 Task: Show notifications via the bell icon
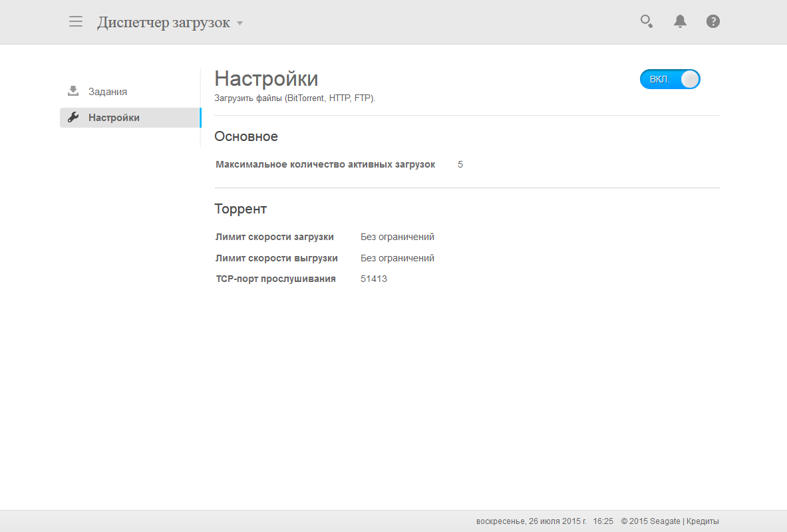pyautogui.click(x=680, y=21)
